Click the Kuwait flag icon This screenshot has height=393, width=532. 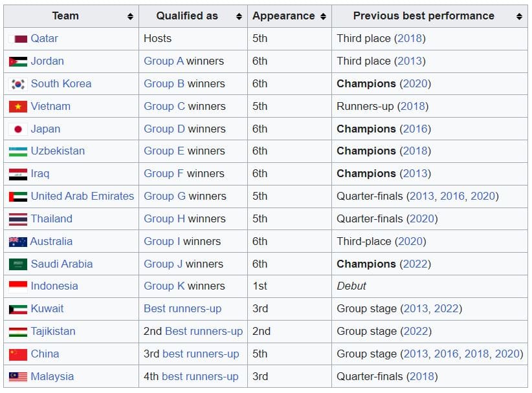18,309
